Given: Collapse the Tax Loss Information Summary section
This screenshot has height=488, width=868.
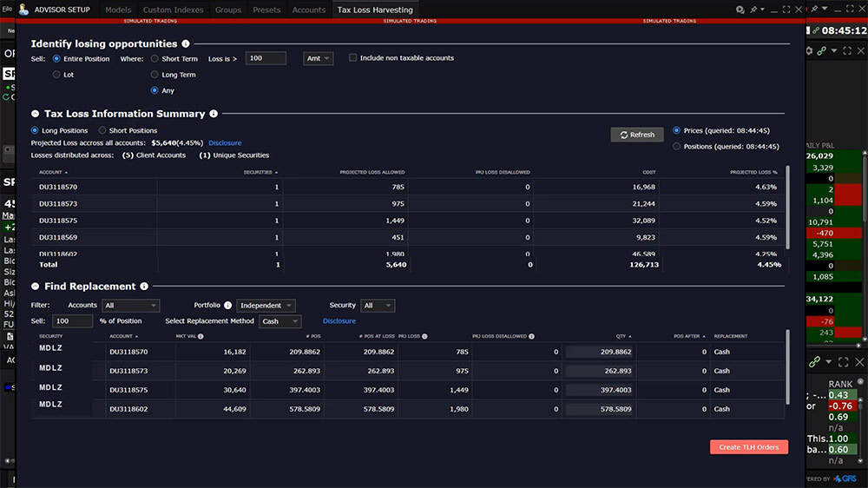Looking at the screenshot, I should (36, 114).
